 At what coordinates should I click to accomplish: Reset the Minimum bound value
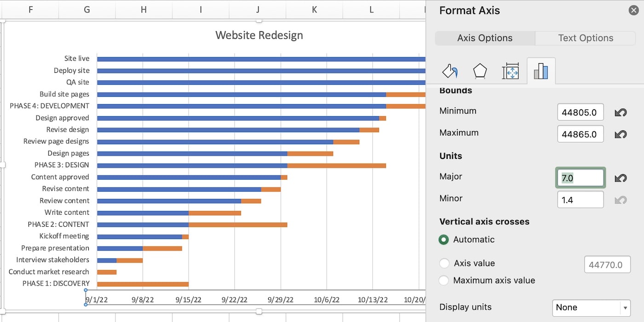pyautogui.click(x=621, y=112)
